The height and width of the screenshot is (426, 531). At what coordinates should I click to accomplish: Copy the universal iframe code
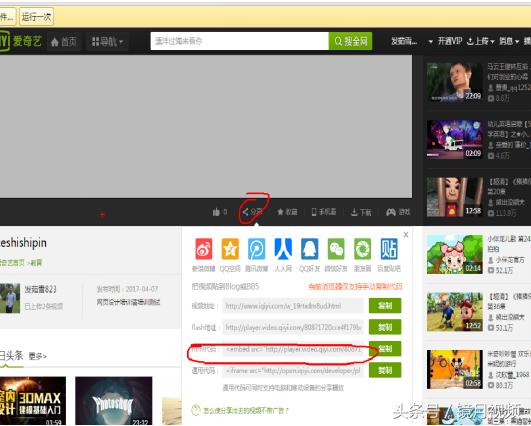[385, 370]
